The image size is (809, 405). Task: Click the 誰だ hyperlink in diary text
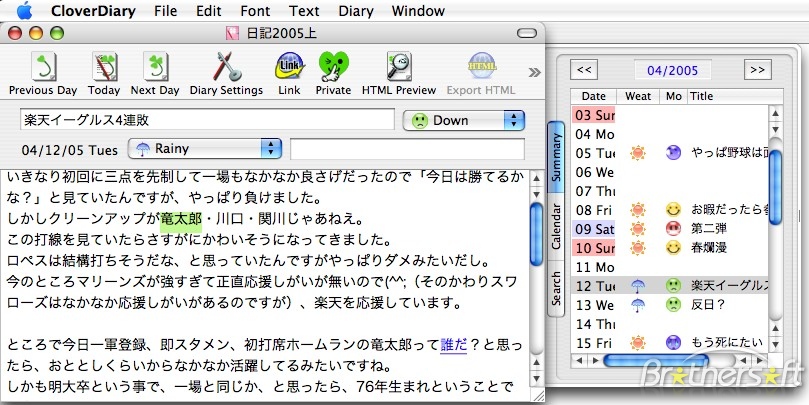click(454, 345)
